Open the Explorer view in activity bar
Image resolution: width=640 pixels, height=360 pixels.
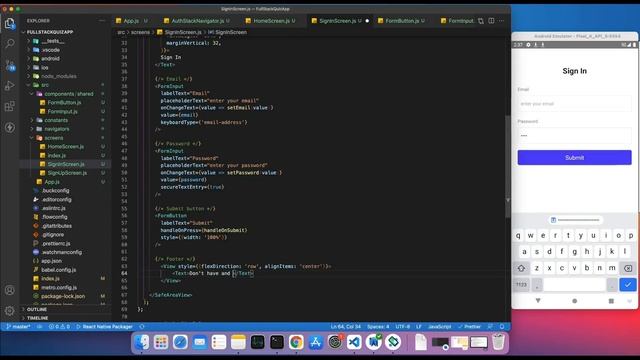(x=9, y=24)
